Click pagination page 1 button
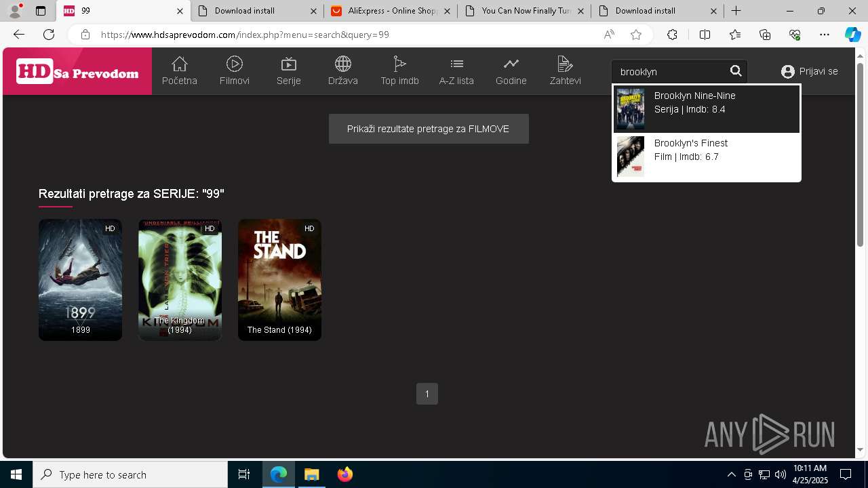868x488 pixels. [427, 394]
